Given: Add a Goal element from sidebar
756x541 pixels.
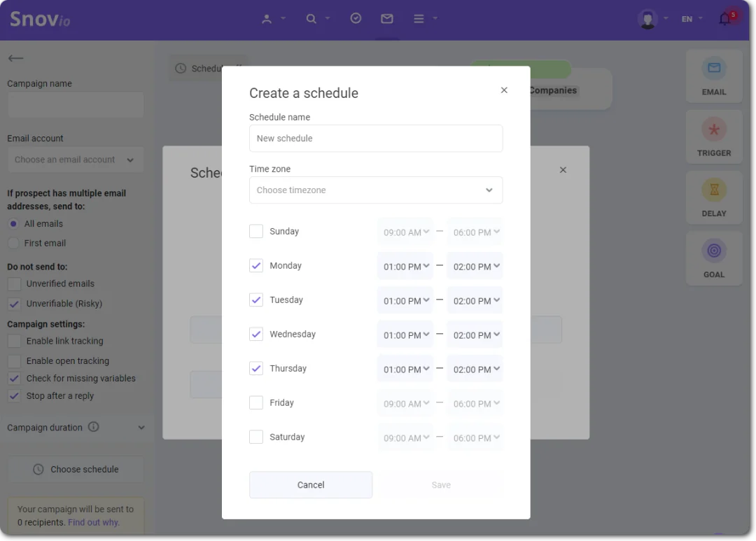Looking at the screenshot, I should [x=713, y=258].
